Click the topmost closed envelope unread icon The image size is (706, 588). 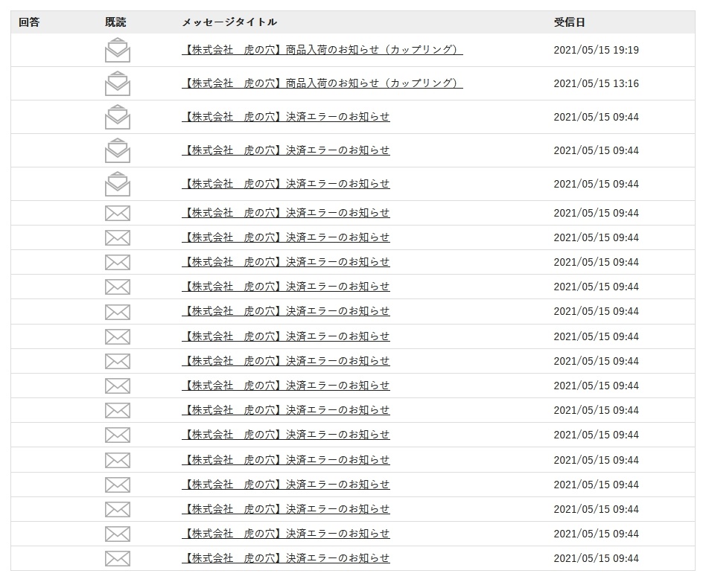(118, 214)
